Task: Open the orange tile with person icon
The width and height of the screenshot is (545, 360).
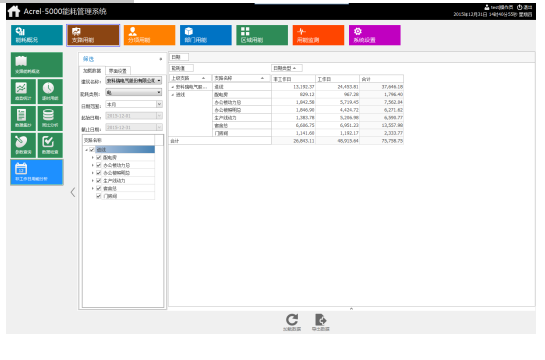Action: click(149, 35)
